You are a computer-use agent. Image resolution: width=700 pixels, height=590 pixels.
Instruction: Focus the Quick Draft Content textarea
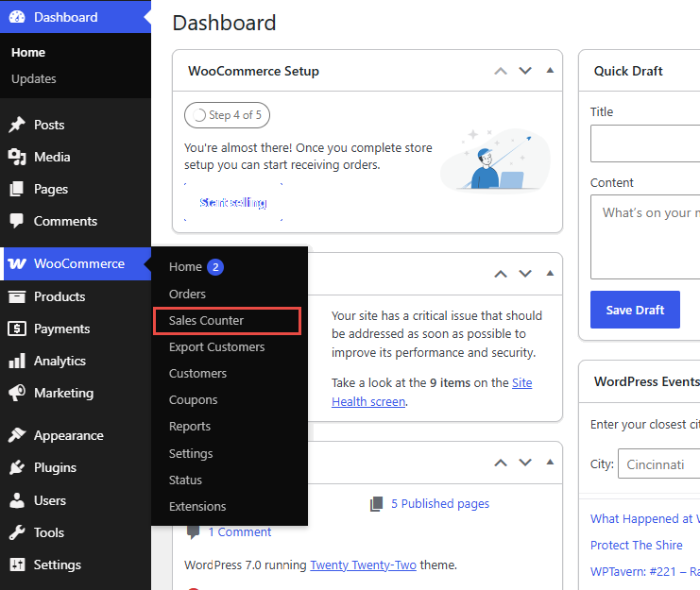[645, 237]
